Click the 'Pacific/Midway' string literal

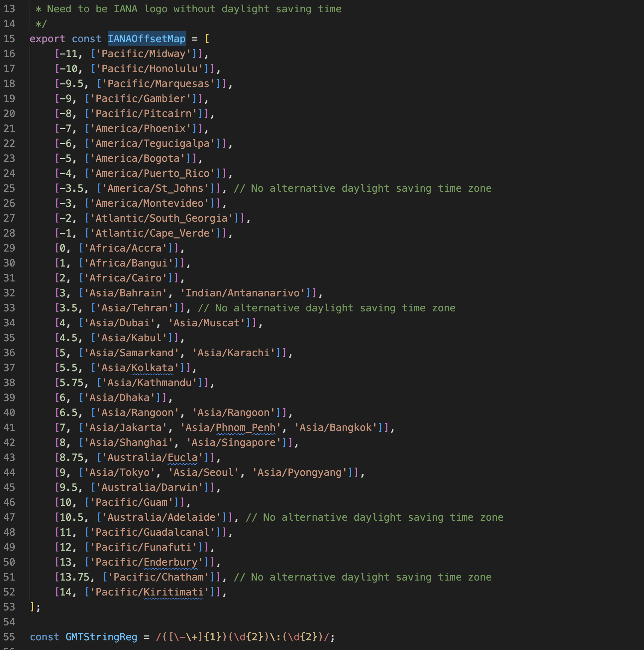pyautogui.click(x=145, y=54)
